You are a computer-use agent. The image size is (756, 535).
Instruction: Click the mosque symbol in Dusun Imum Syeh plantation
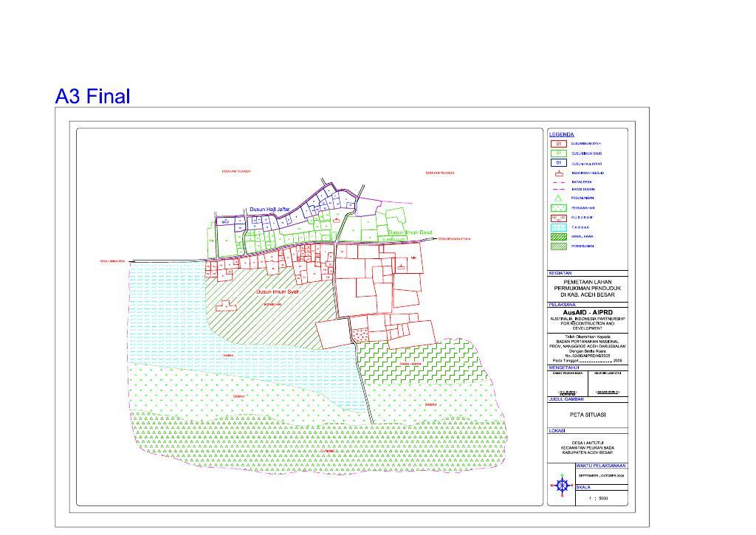(x=225, y=306)
